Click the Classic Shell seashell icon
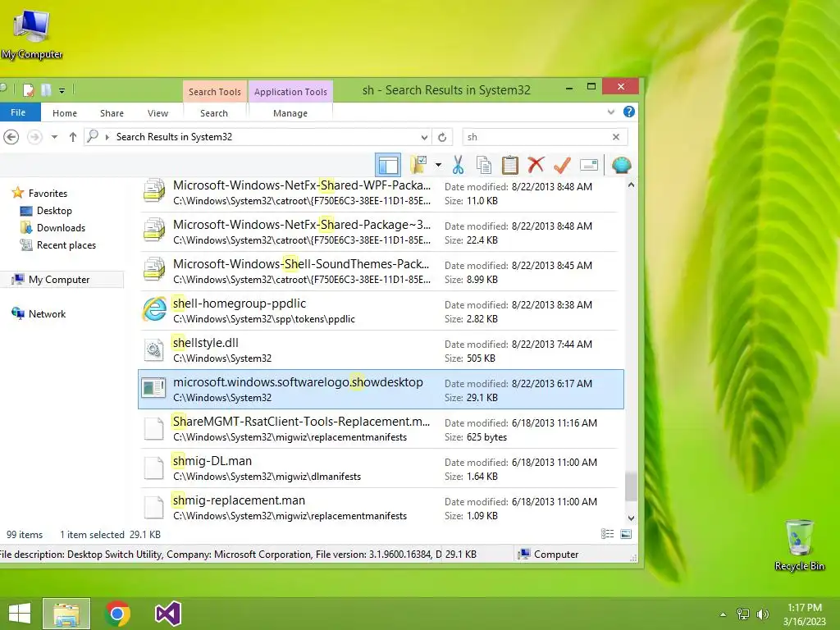The image size is (840, 630). pyautogui.click(x=622, y=164)
